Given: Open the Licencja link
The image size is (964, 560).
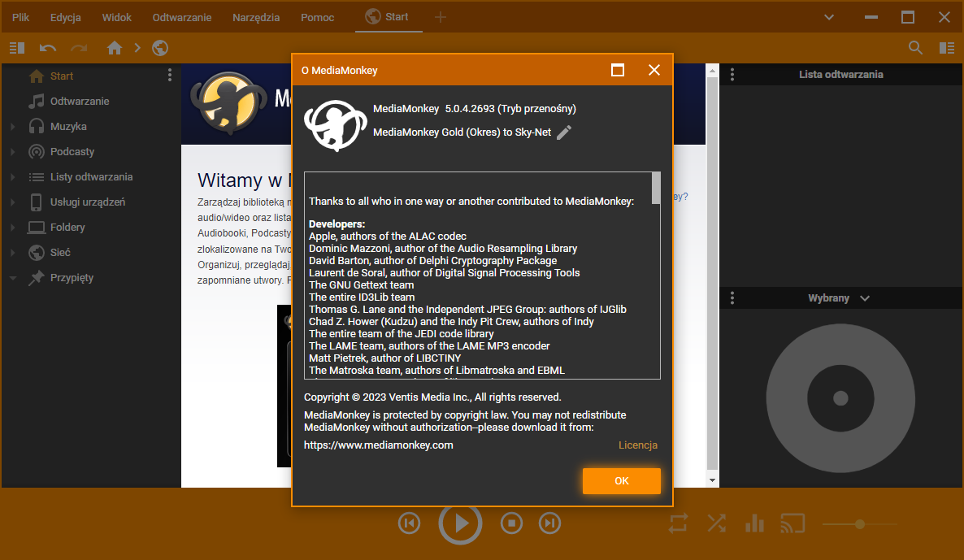Looking at the screenshot, I should pos(637,445).
